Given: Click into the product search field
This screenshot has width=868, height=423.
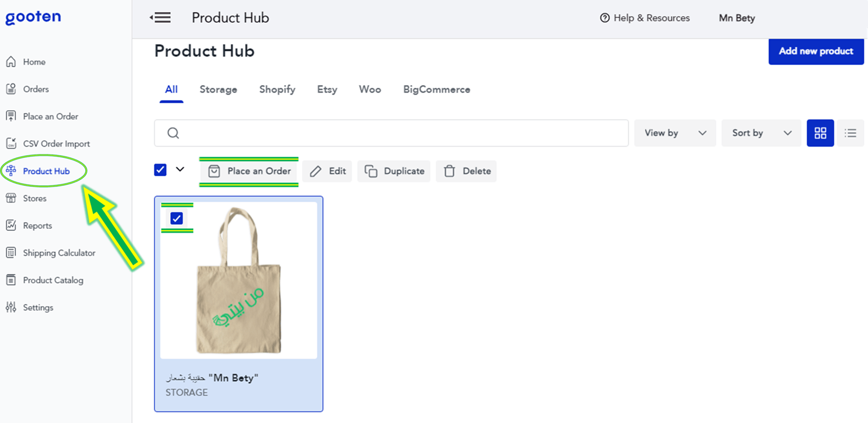Looking at the screenshot, I should (391, 133).
